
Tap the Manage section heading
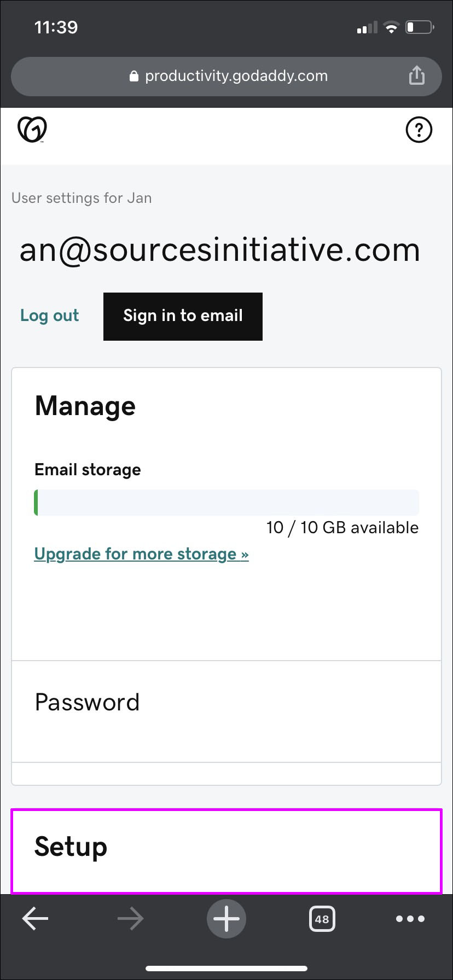click(x=85, y=406)
